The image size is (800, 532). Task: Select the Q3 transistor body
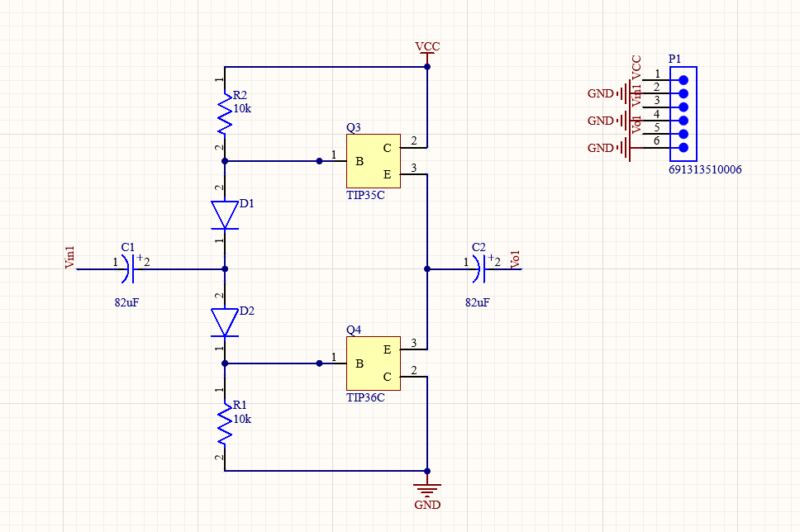[x=374, y=161]
